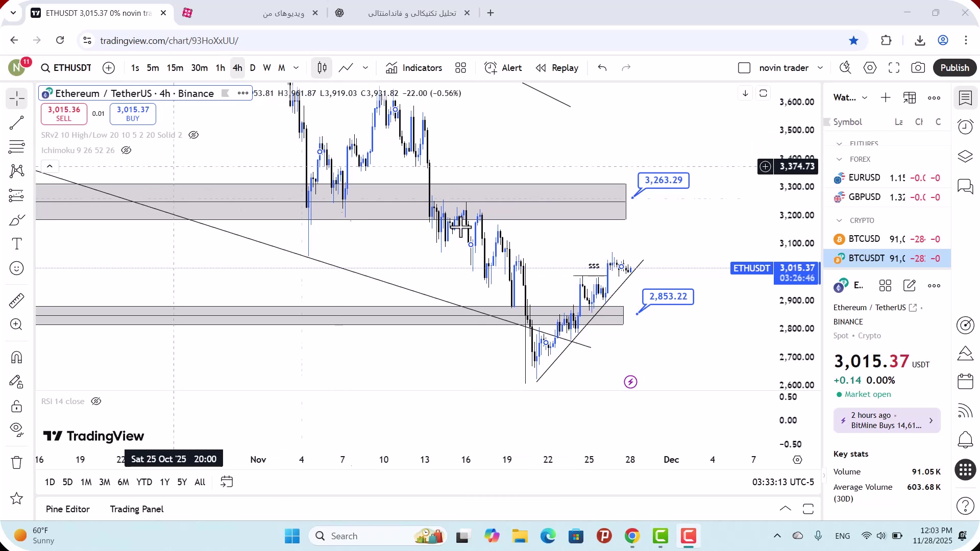
Task: Activate the zoom in tool
Action: click(x=17, y=324)
